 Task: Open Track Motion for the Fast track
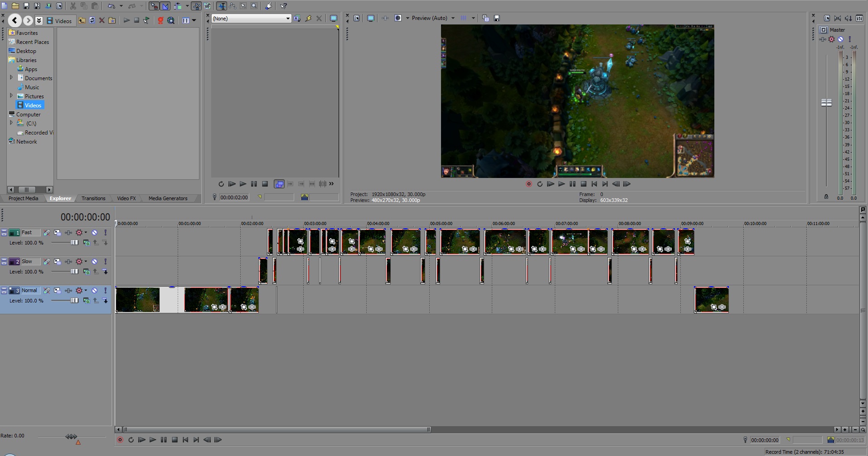57,232
